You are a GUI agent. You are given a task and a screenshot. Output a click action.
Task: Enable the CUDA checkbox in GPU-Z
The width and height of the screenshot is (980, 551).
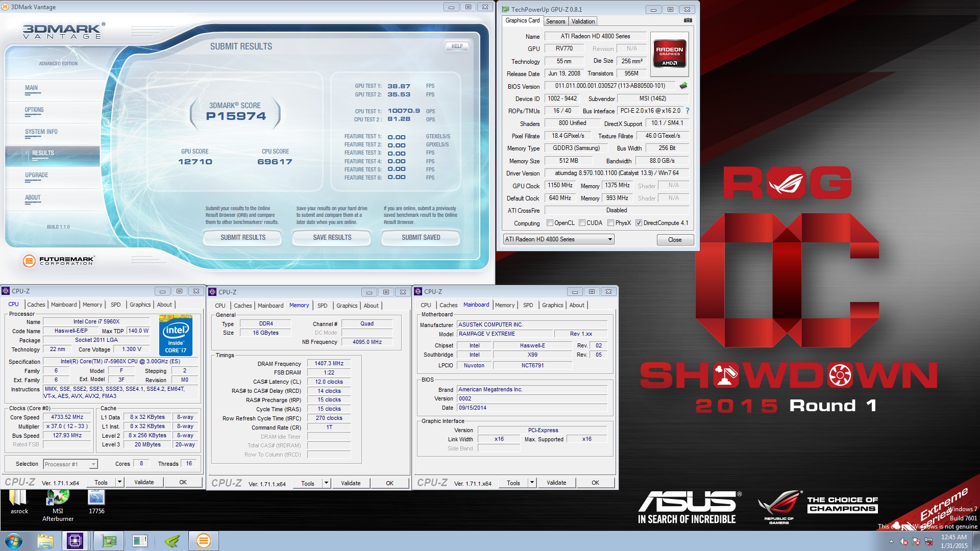click(x=582, y=223)
